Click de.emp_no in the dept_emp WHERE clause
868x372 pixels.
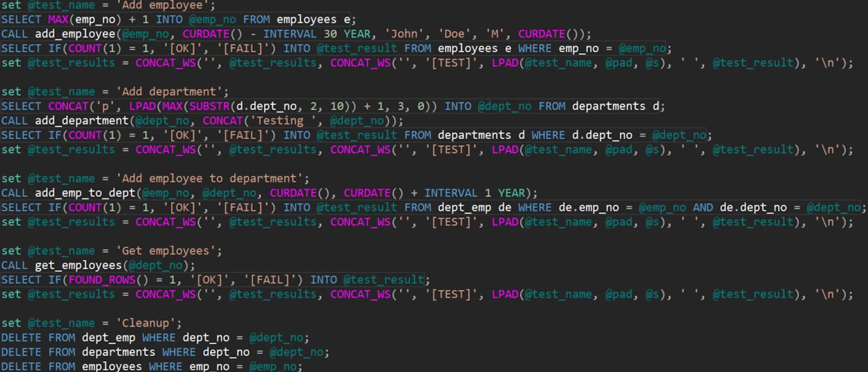[x=589, y=207]
